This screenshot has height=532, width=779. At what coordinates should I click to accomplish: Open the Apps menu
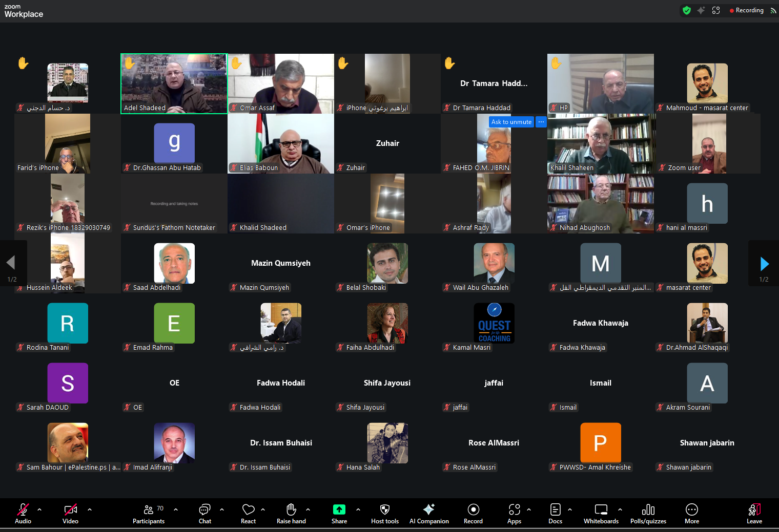click(x=514, y=514)
